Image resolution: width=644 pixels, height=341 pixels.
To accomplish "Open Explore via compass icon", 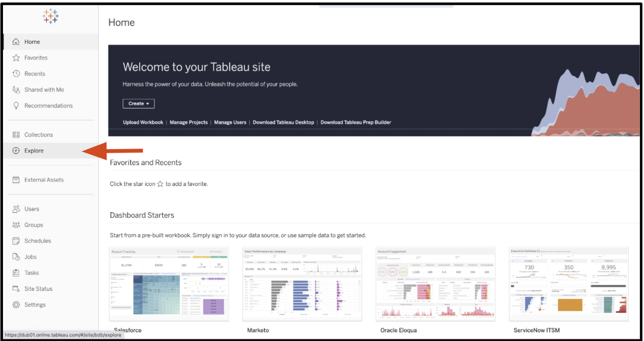I will [16, 151].
